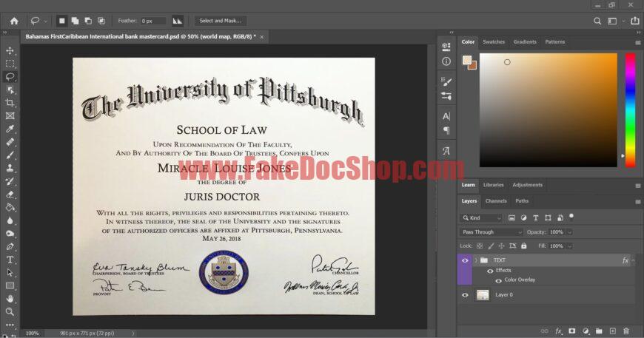The width and height of the screenshot is (644, 338).
Task: Open the Opacity slider dropdown arrow
Action: point(570,232)
